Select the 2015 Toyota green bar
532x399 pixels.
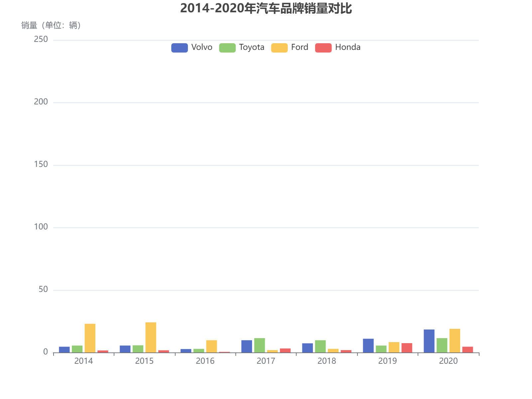tap(138, 349)
